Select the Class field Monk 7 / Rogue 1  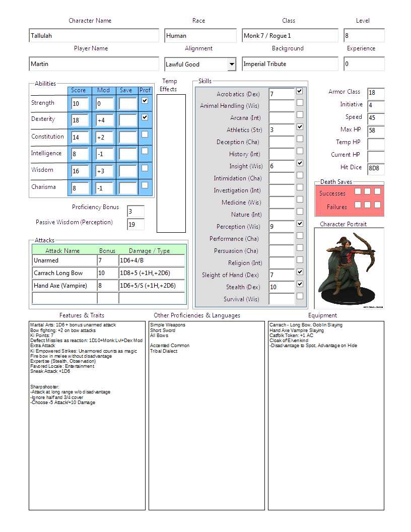click(x=290, y=36)
